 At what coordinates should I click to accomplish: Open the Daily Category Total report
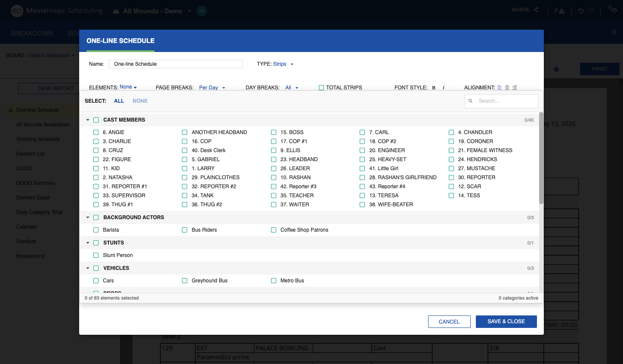pos(39,212)
